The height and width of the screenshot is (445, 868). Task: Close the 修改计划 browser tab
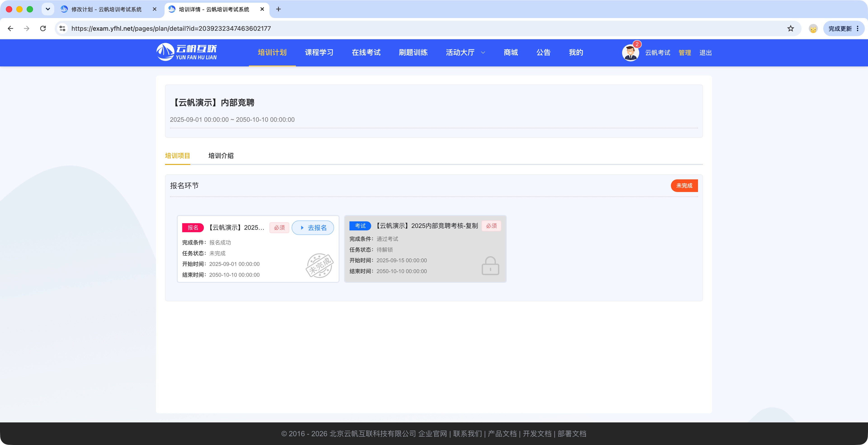tap(155, 9)
